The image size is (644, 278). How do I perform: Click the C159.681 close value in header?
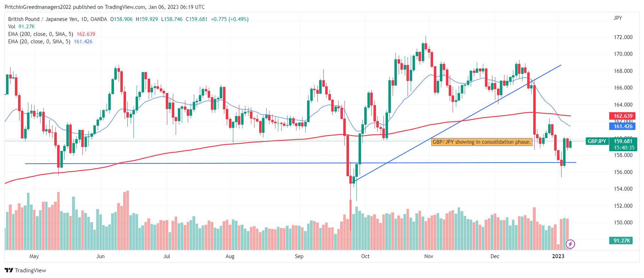(197, 19)
